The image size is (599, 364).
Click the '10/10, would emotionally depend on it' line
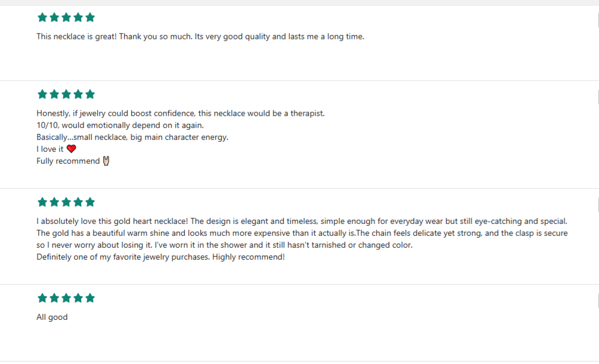120,125
